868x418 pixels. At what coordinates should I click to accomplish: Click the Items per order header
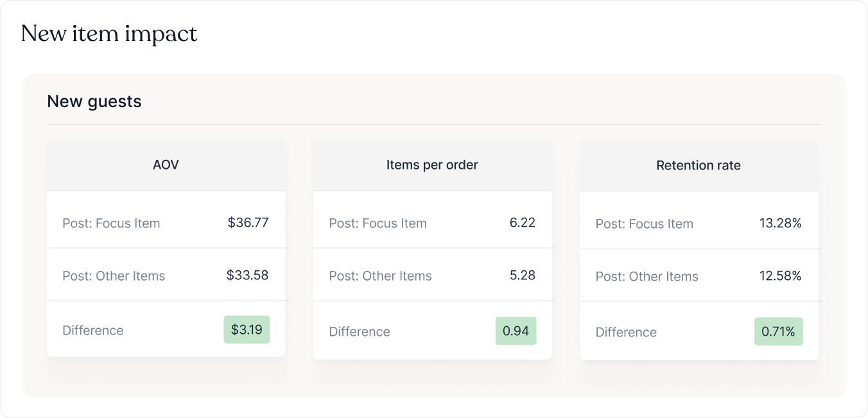point(432,165)
